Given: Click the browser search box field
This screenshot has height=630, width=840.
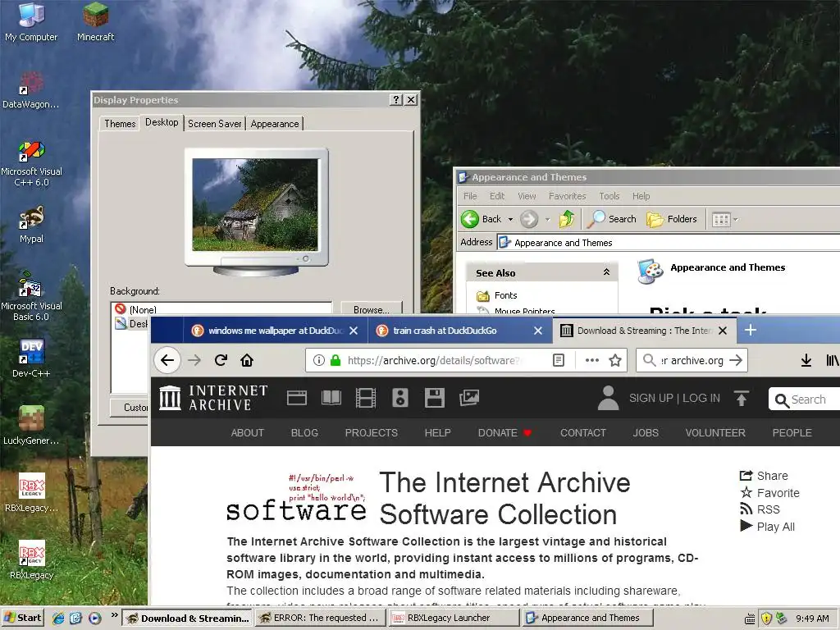Looking at the screenshot, I should tap(692, 360).
